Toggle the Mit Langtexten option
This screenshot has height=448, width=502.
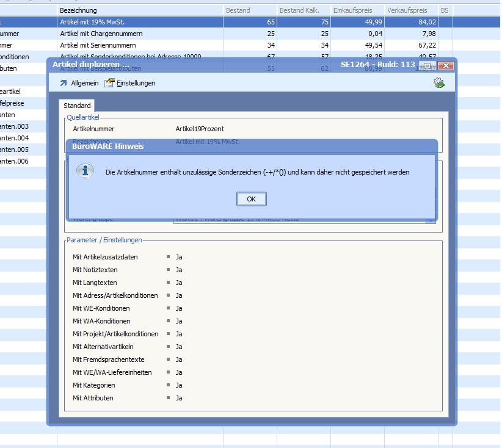(x=178, y=283)
